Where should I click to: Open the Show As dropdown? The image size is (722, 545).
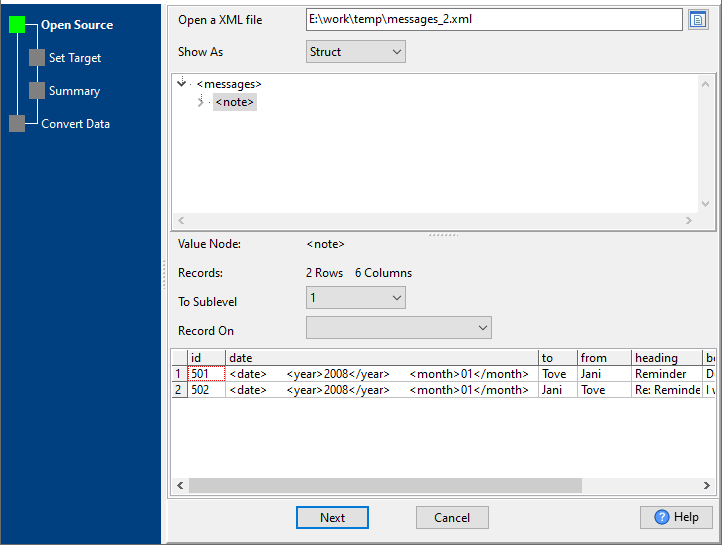pos(355,52)
